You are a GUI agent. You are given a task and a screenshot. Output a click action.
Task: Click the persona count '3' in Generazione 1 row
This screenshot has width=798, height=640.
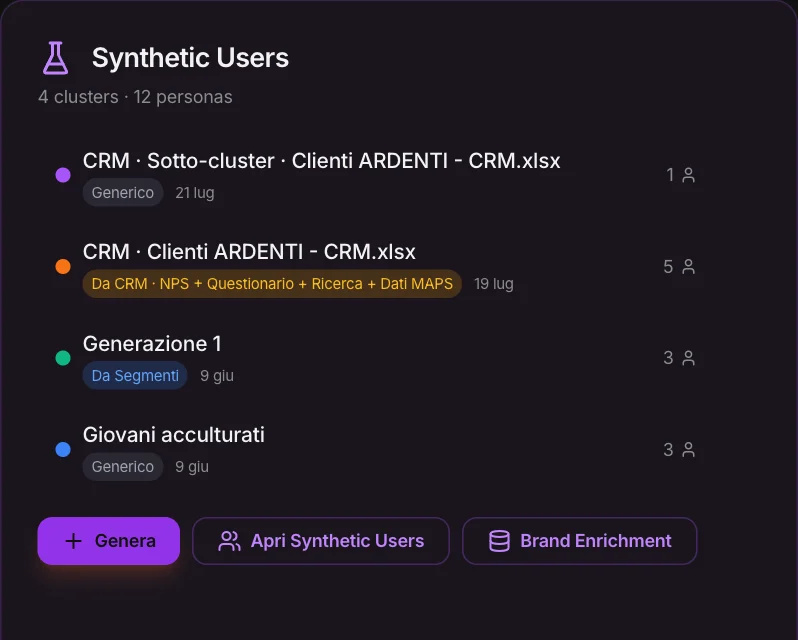(668, 358)
